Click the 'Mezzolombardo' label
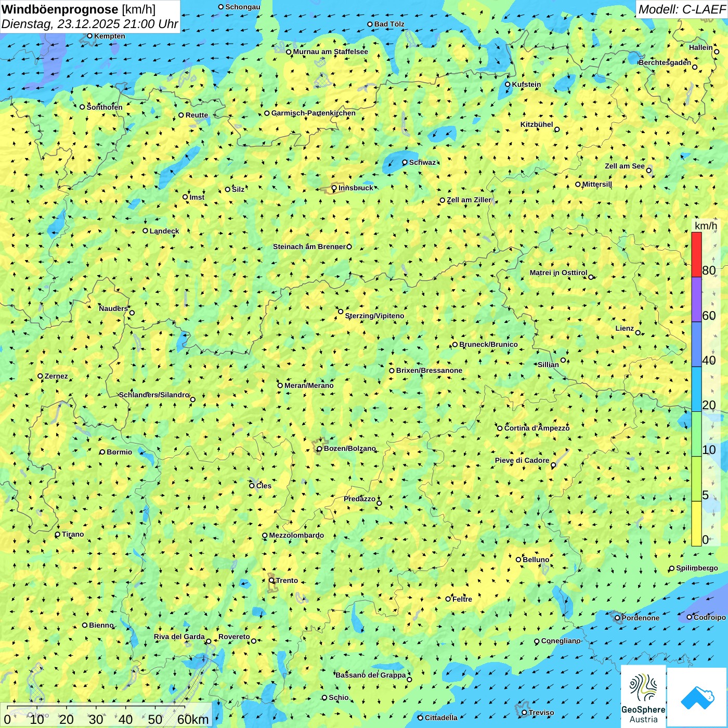Viewport: 728px width, 728px height. click(x=296, y=535)
